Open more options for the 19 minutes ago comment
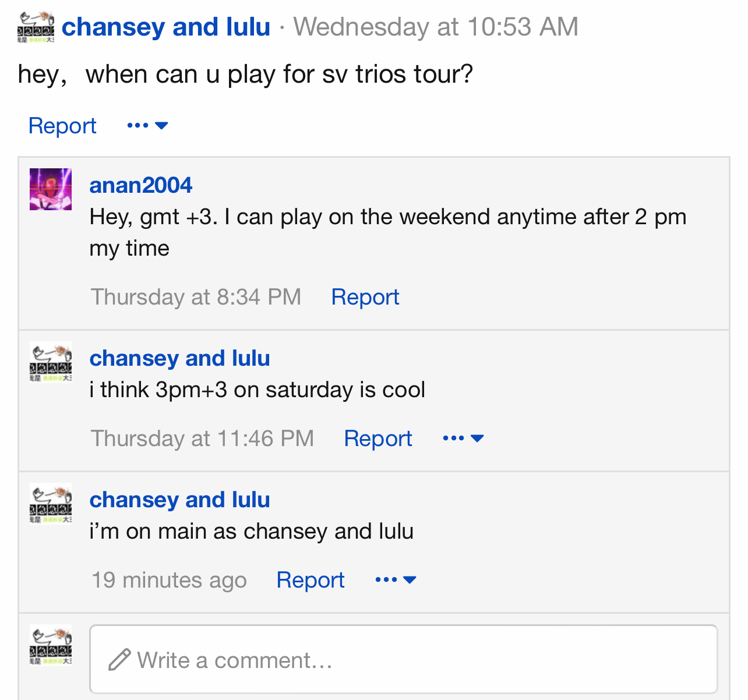Image resolution: width=748 pixels, height=700 pixels. pos(396,580)
